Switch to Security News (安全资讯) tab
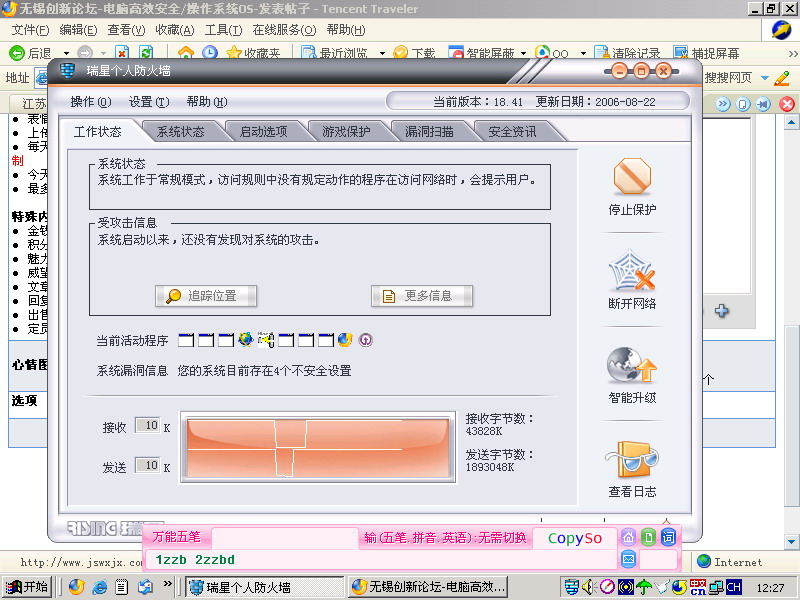800x600 pixels. point(512,132)
